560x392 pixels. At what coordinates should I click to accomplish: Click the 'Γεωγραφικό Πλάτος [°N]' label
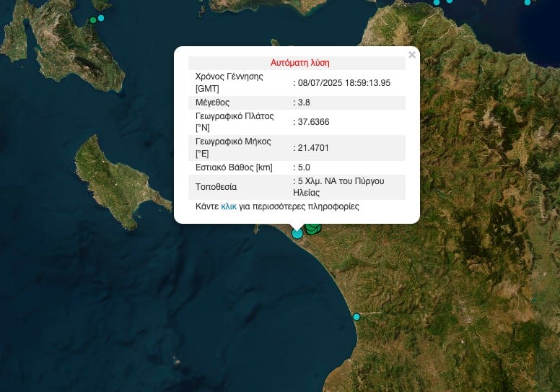coord(235,122)
